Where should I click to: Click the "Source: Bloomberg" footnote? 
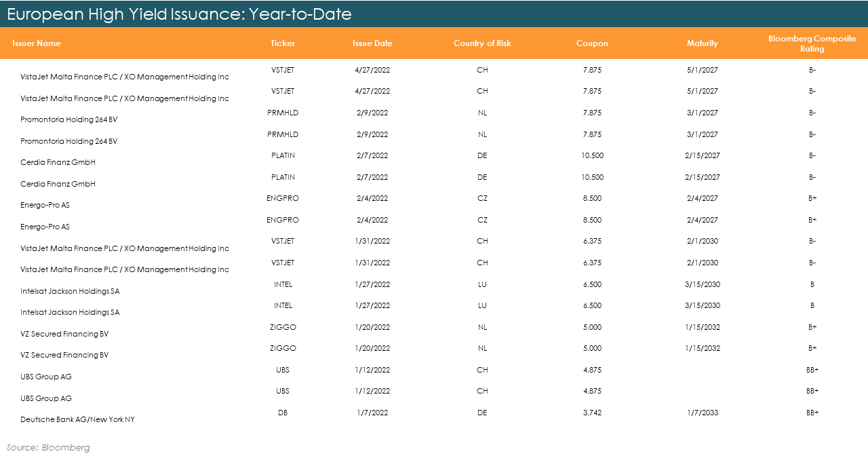(x=48, y=447)
